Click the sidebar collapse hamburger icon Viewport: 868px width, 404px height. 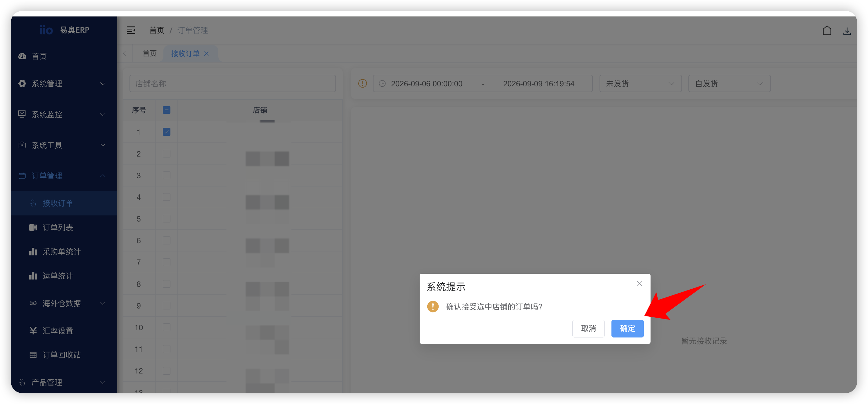131,30
